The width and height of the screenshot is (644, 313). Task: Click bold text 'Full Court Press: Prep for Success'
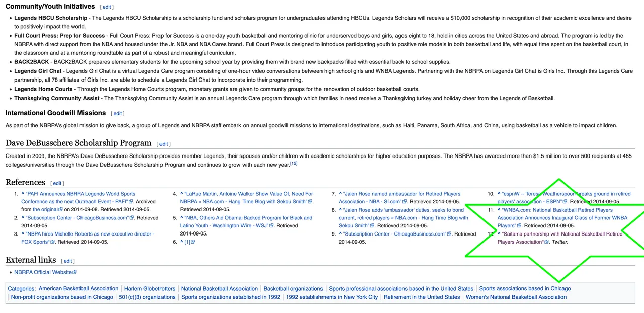[59, 36]
